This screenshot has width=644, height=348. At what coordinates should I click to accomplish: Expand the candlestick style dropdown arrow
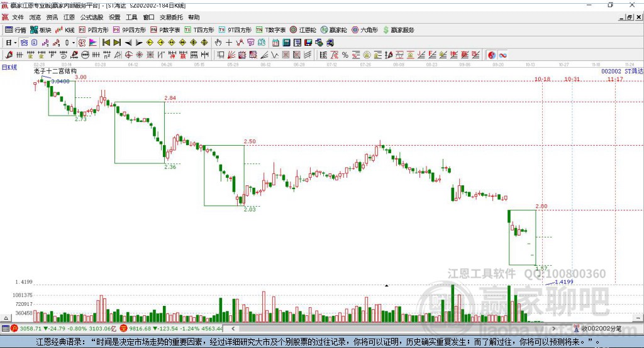coord(74,43)
